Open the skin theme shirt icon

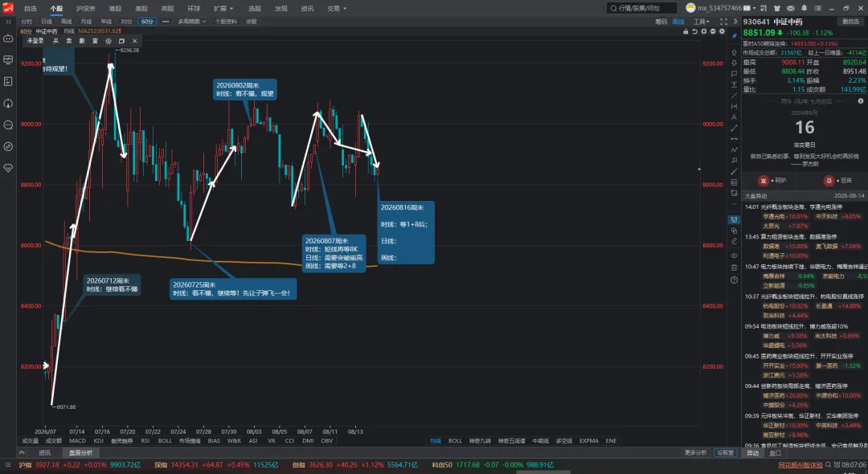[776, 8]
